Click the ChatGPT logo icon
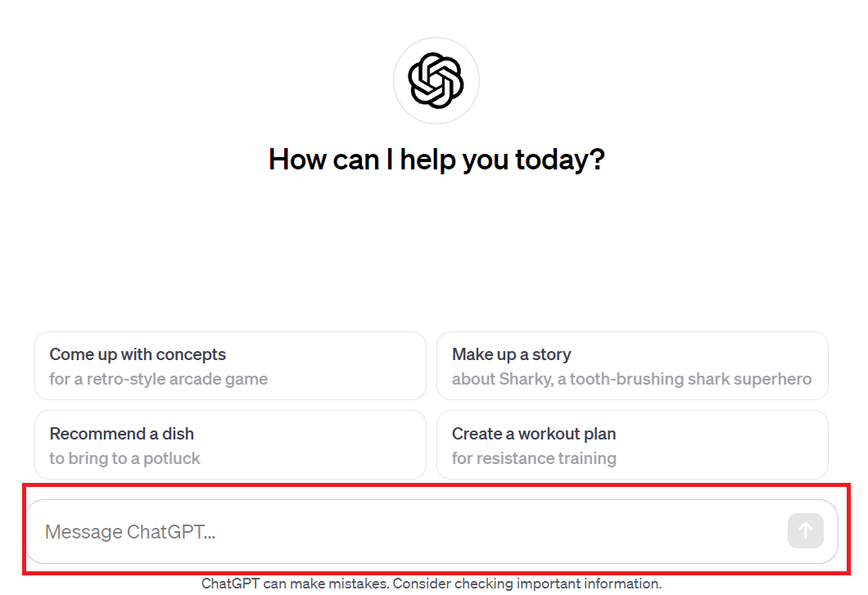 (436, 80)
